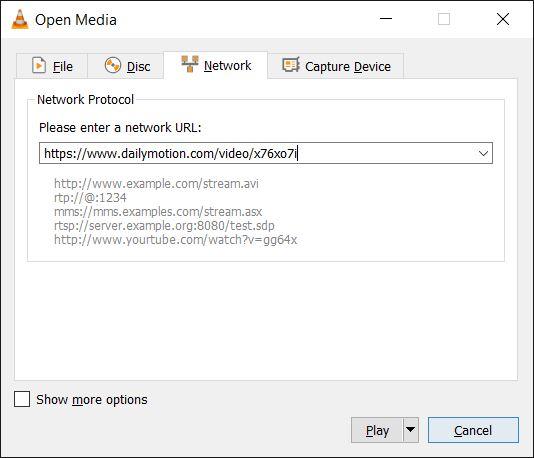The width and height of the screenshot is (534, 458).
Task: Click the VLC cone icon in title bar
Action: pyautogui.click(x=20, y=19)
